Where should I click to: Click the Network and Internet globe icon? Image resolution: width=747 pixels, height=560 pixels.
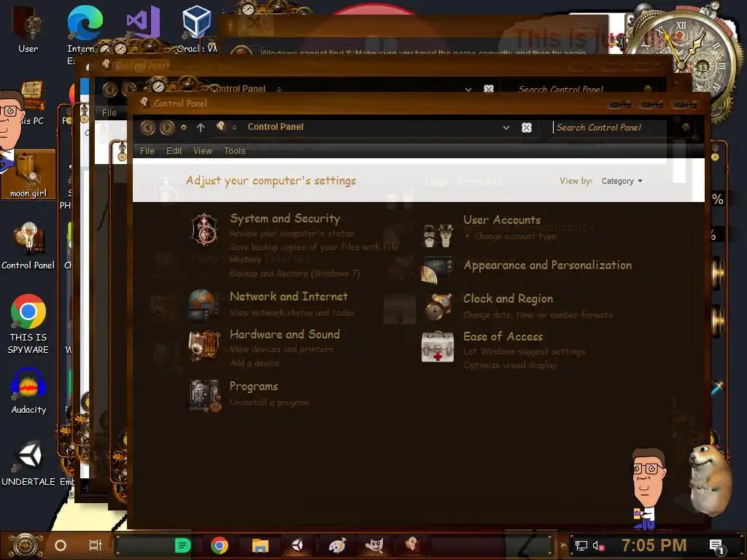[x=204, y=305]
